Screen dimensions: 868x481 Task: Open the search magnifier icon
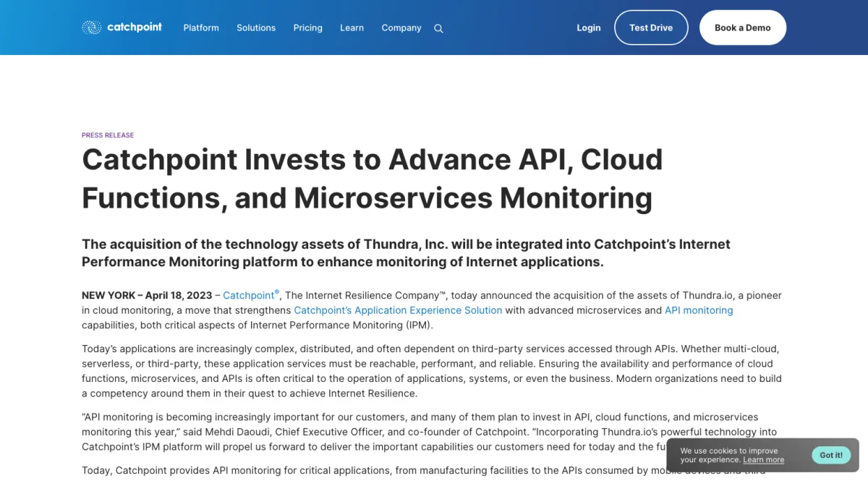[x=438, y=28]
